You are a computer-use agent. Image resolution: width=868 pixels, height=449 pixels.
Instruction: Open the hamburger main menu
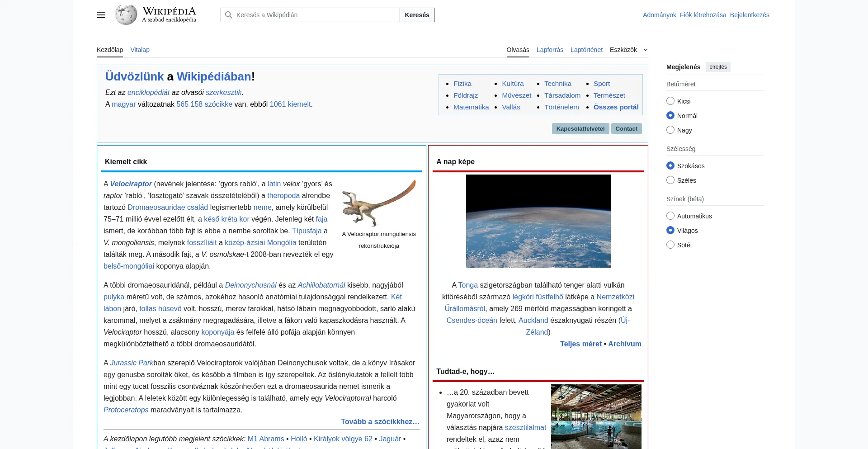pos(101,15)
